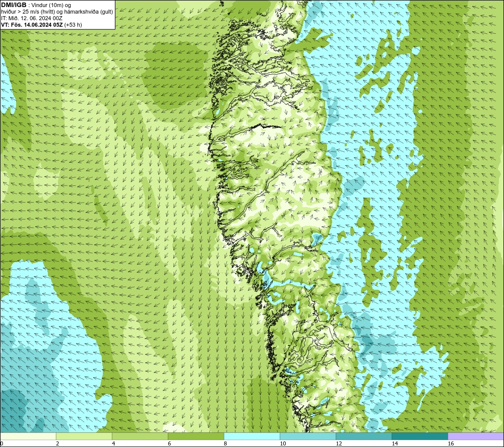Click the DMI/IGB title text
The image size is (504, 447).
tap(14, 5)
